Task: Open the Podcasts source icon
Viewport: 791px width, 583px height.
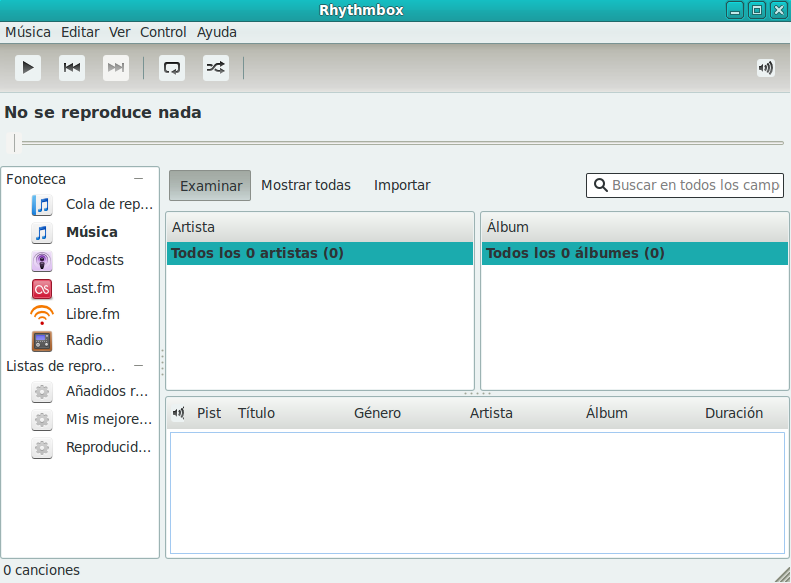Action: tap(42, 261)
